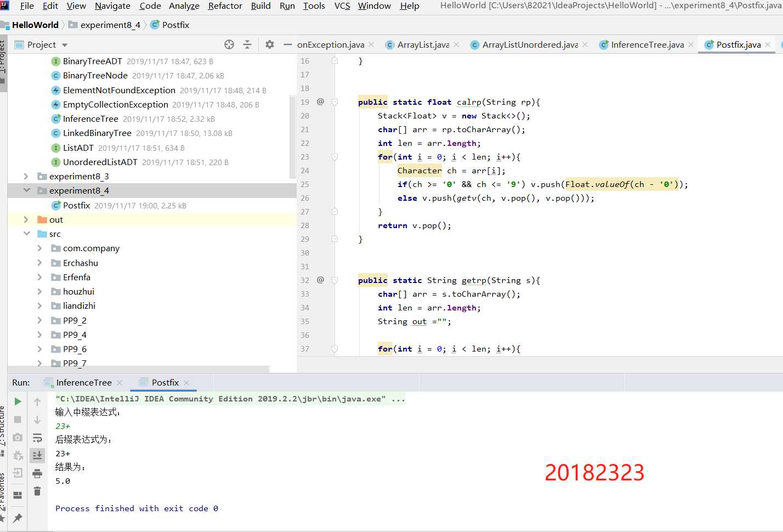Clear console with the trash icon

[37, 491]
